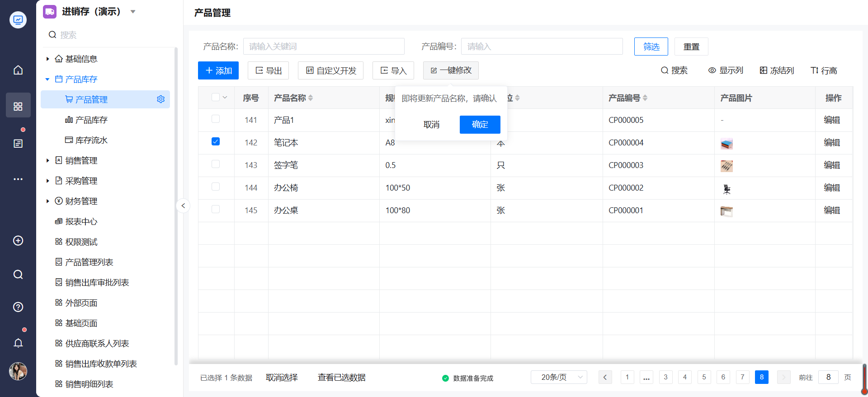
Task: Tick the checkbox for row 145 办公桌
Action: [x=216, y=210]
